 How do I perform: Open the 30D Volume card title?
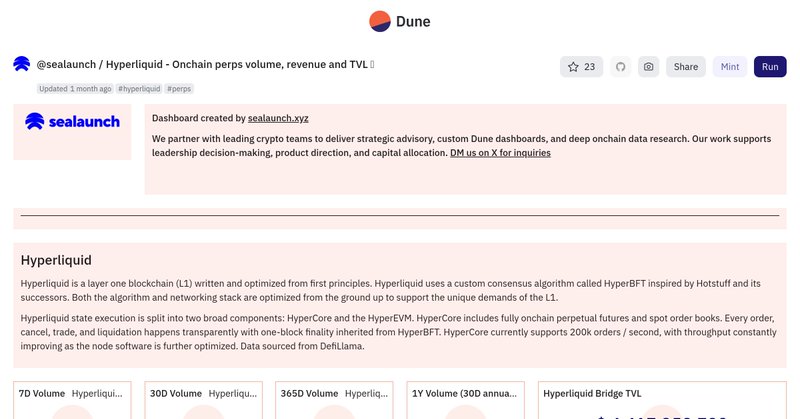tap(176, 393)
